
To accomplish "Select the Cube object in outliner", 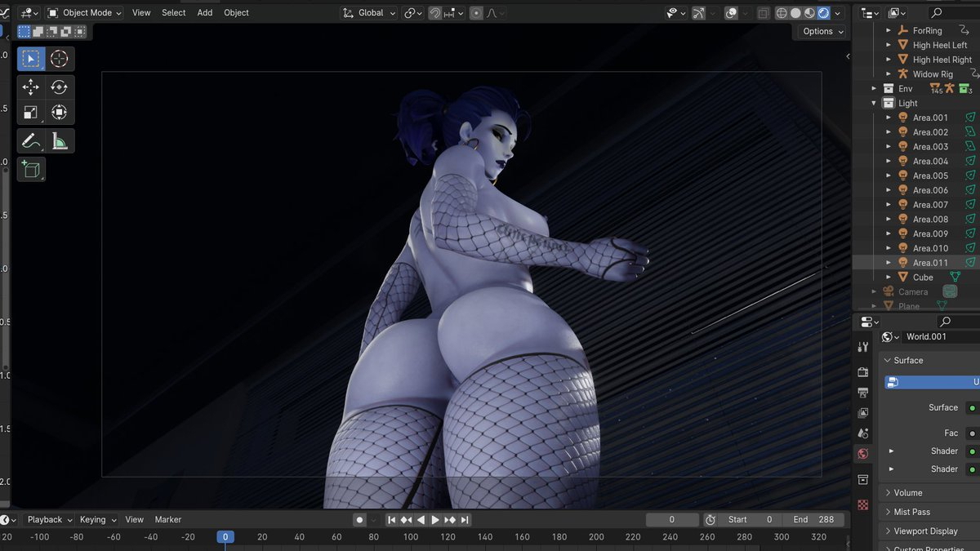I will [x=923, y=278].
